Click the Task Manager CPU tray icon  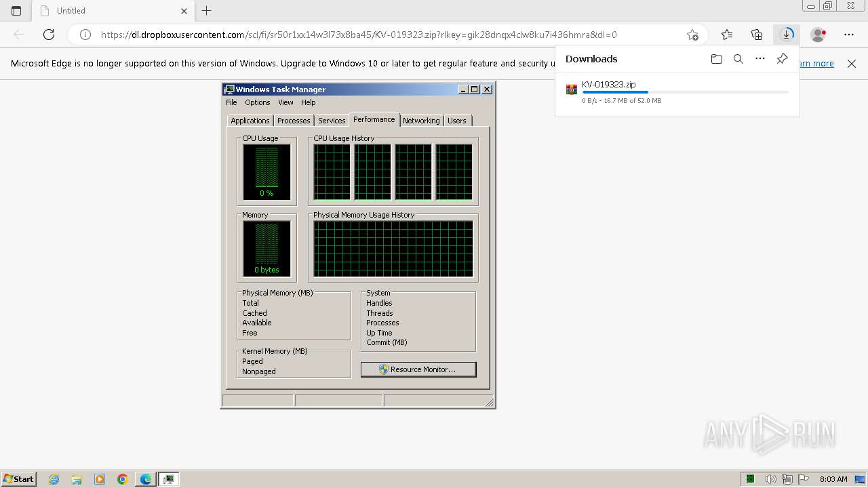click(x=751, y=479)
